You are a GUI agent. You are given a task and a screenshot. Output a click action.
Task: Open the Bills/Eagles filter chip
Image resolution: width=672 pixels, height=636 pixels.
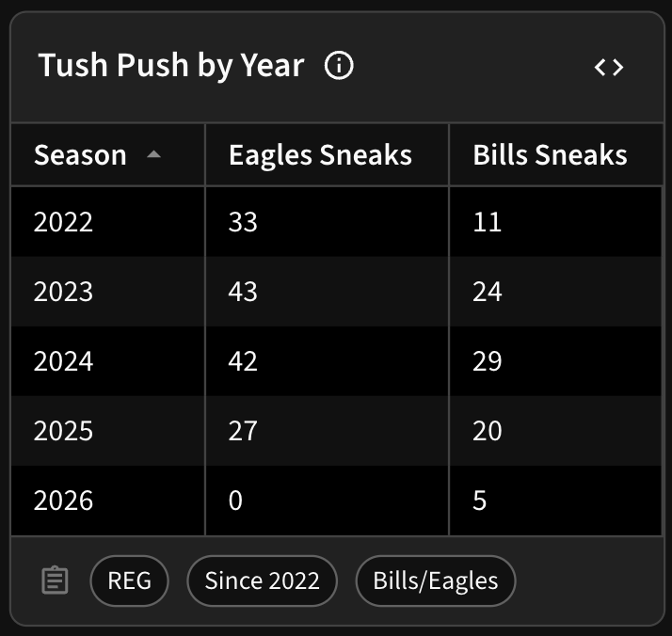[x=436, y=580]
